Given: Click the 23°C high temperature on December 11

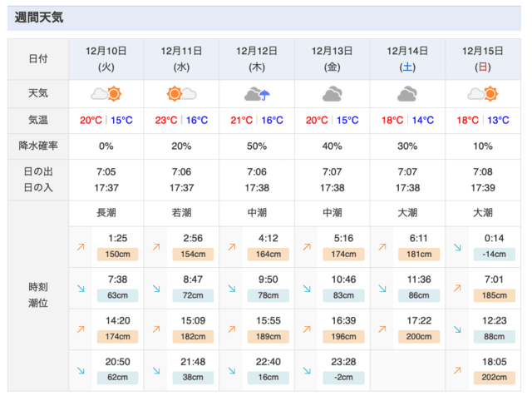Looking at the screenshot, I should pyautogui.click(x=166, y=121).
